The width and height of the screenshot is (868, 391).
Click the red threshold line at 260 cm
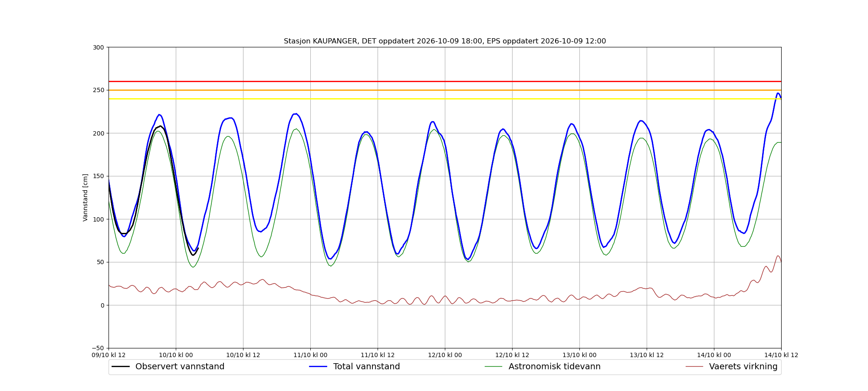tap(445, 81)
